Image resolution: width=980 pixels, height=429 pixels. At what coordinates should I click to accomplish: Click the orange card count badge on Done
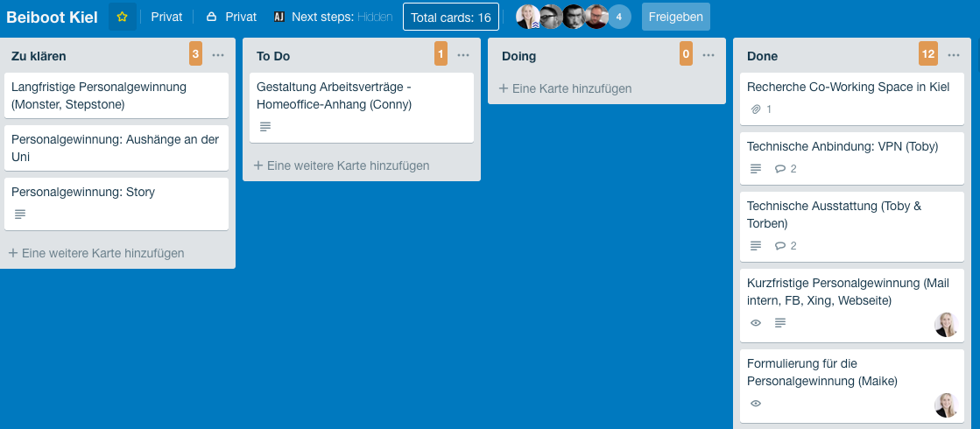928,54
